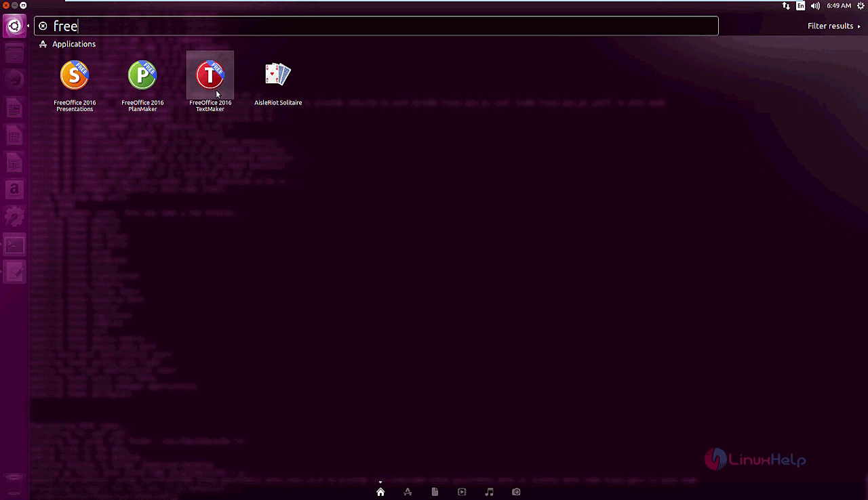868x500 pixels.
Task: Maximize the Dash with the window button
Action: [23, 5]
